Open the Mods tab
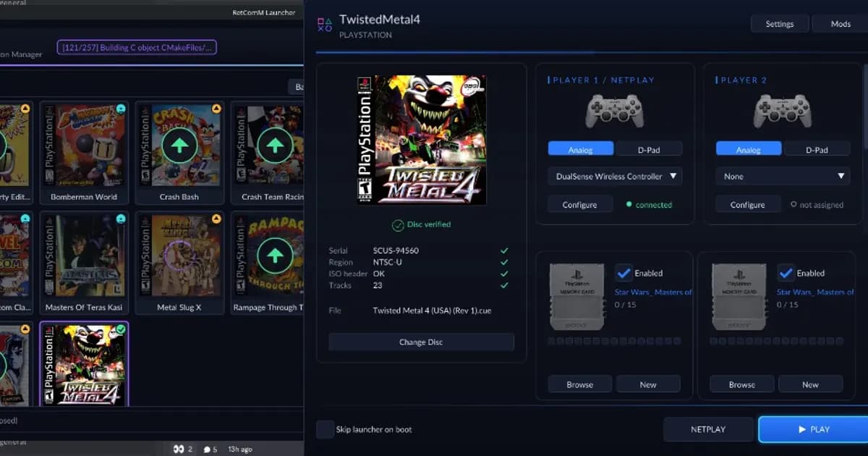This screenshot has height=456, width=868. (841, 24)
